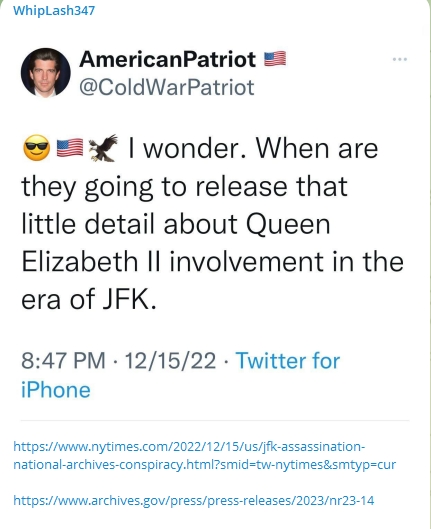Open the three-dot more options menu
Screen dimensions: 431x529
click(400, 59)
